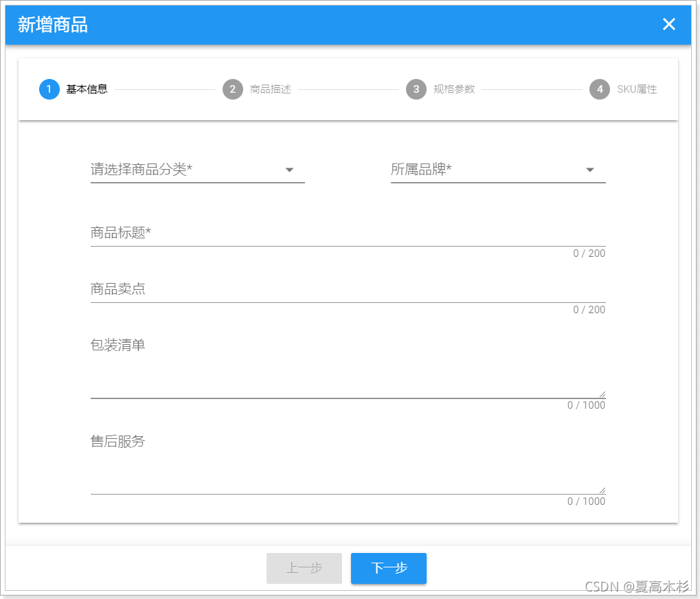Screen dimensions: 700x599
Task: Click the resize handle of 售后服务 textarea
Action: point(602,488)
